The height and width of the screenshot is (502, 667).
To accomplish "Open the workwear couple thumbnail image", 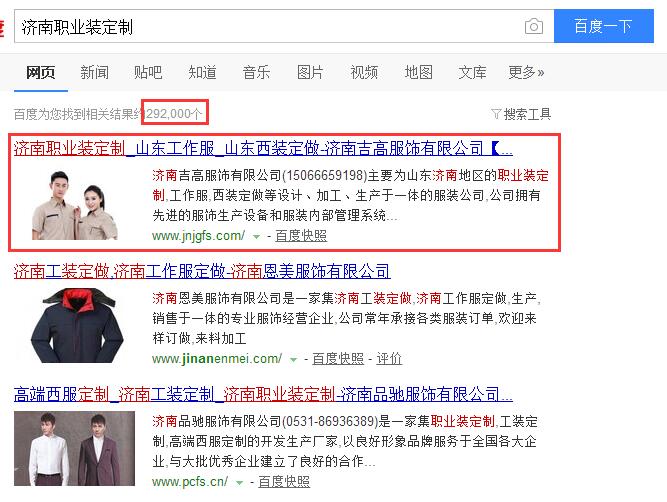I will (x=75, y=205).
